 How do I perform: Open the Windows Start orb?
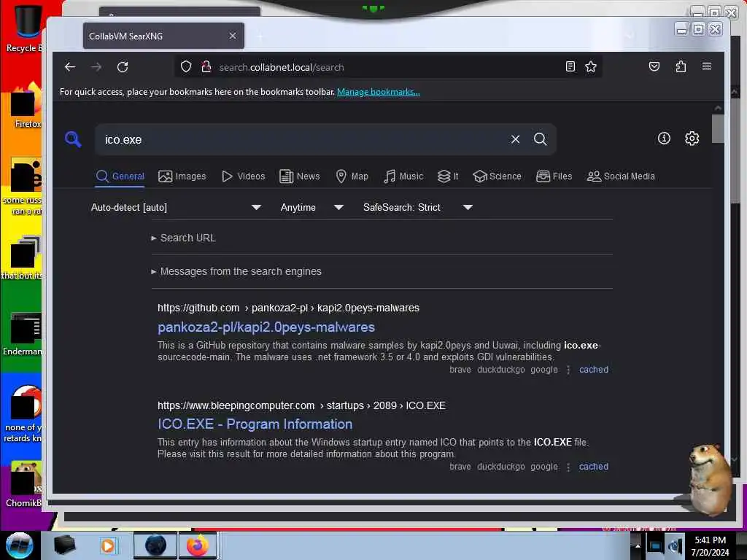(20, 545)
